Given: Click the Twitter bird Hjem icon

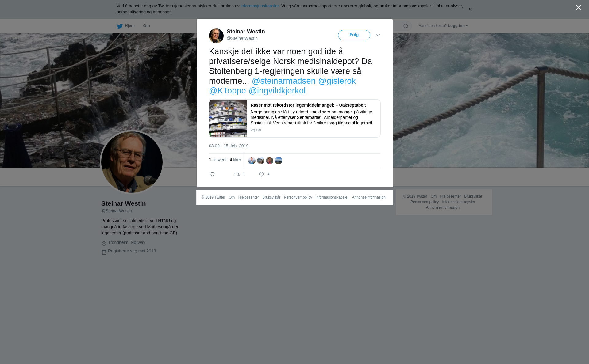Looking at the screenshot, I should click(120, 26).
